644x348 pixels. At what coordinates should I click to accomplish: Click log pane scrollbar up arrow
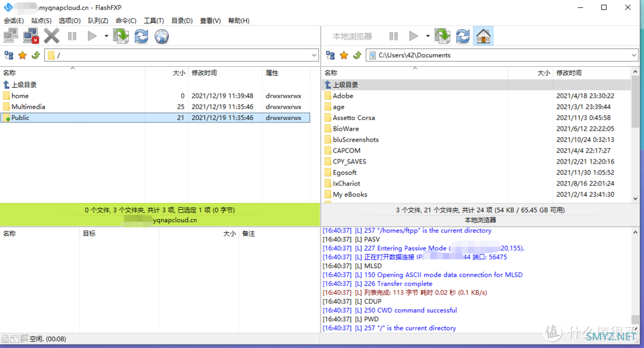click(x=636, y=232)
